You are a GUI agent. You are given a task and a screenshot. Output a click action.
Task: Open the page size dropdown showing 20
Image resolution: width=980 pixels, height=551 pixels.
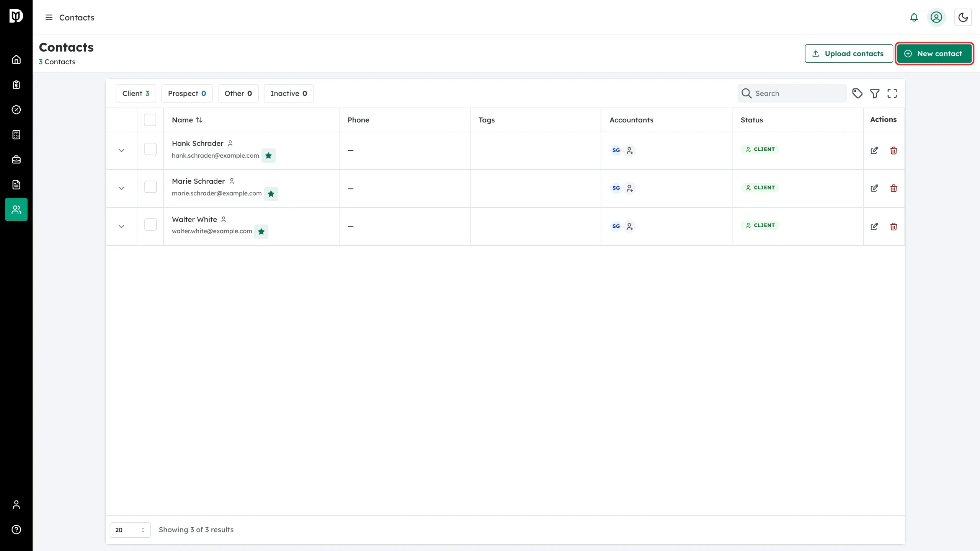(130, 530)
